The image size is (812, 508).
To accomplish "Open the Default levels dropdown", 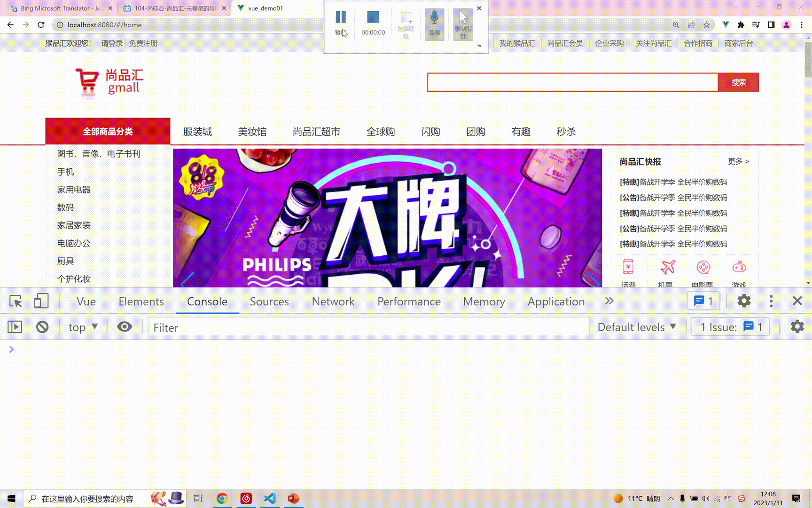I will tap(636, 327).
